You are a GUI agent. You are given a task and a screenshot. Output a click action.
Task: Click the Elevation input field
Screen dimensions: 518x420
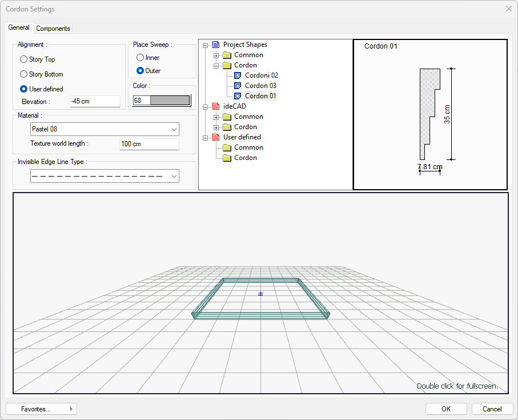[x=94, y=101]
